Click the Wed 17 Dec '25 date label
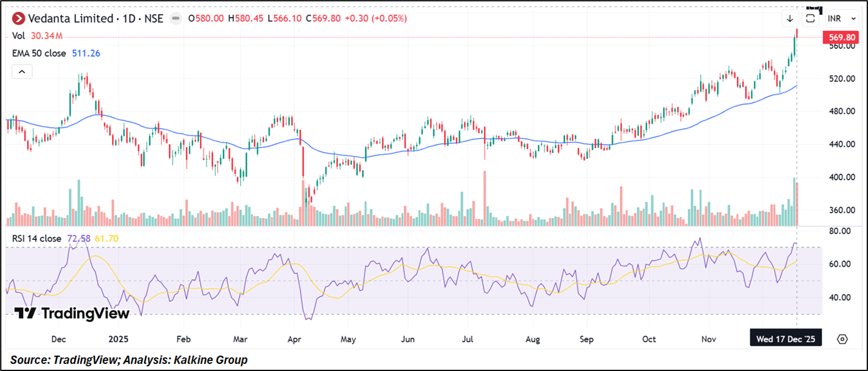868x371 pixels. [785, 339]
